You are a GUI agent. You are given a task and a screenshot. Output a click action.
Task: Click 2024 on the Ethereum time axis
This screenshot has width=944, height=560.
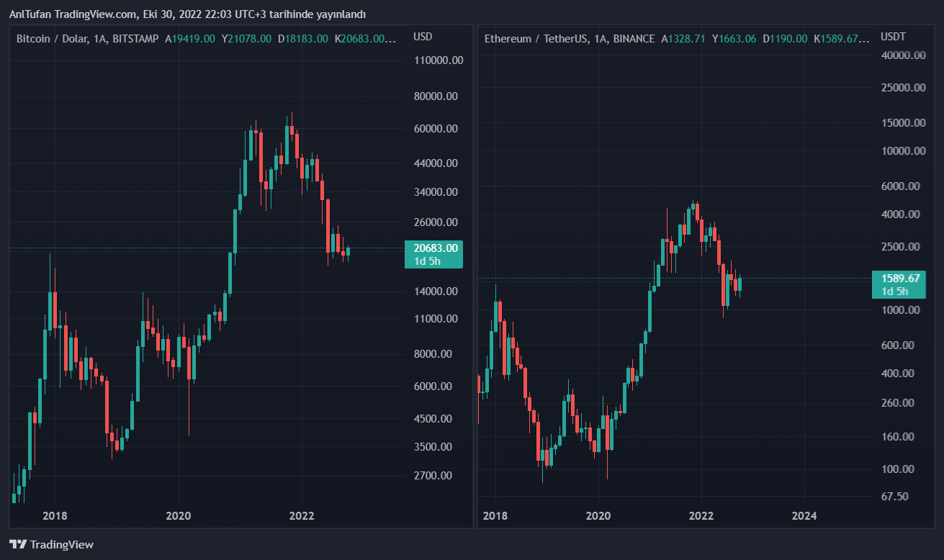[804, 515]
